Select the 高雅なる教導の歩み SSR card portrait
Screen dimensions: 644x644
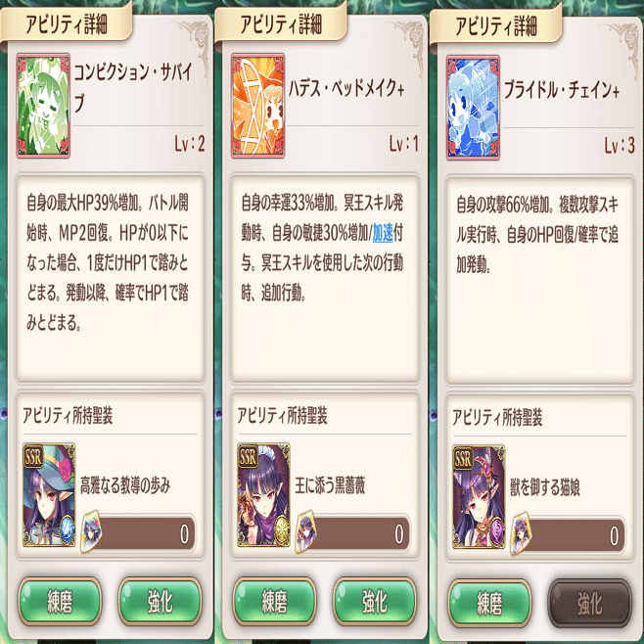49,495
